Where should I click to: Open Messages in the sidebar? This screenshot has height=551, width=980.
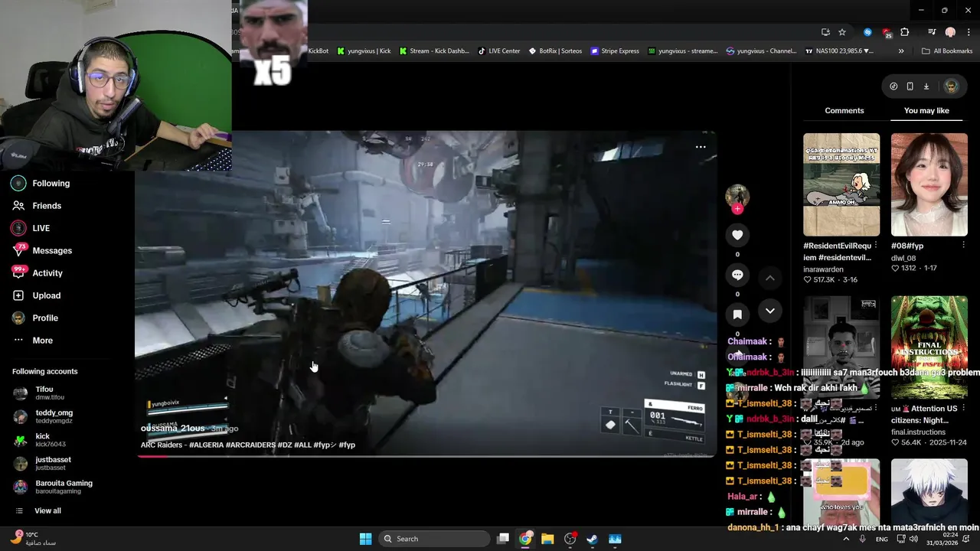pyautogui.click(x=42, y=251)
